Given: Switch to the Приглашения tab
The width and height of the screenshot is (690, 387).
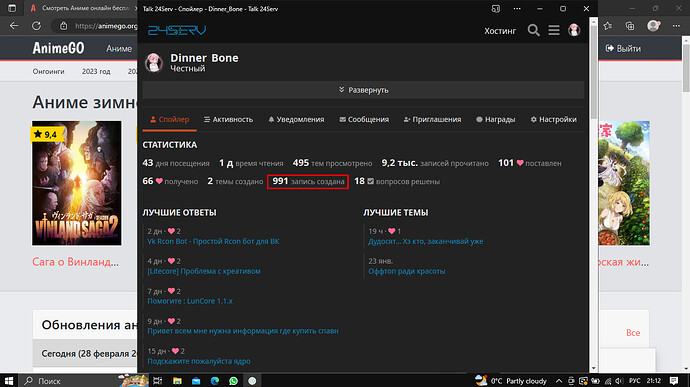Looking at the screenshot, I should coord(433,119).
